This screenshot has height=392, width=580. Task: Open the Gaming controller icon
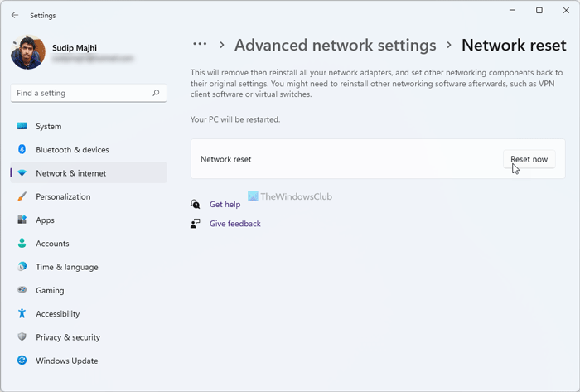(x=22, y=291)
